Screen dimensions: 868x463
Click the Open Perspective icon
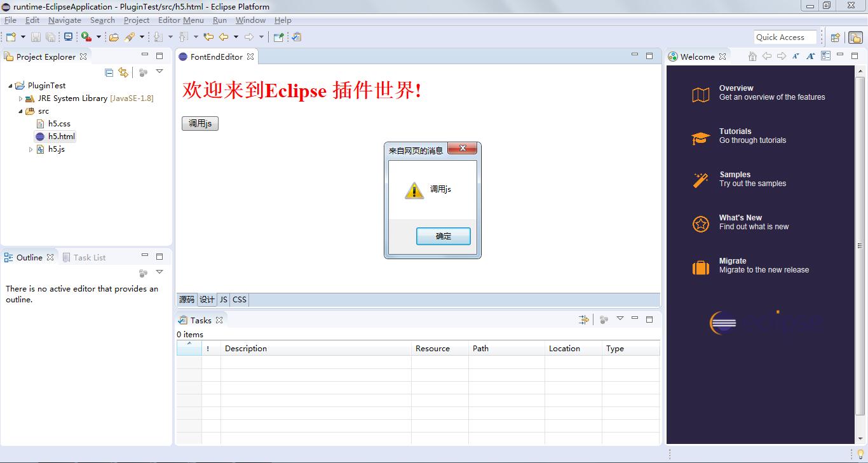[836, 37]
